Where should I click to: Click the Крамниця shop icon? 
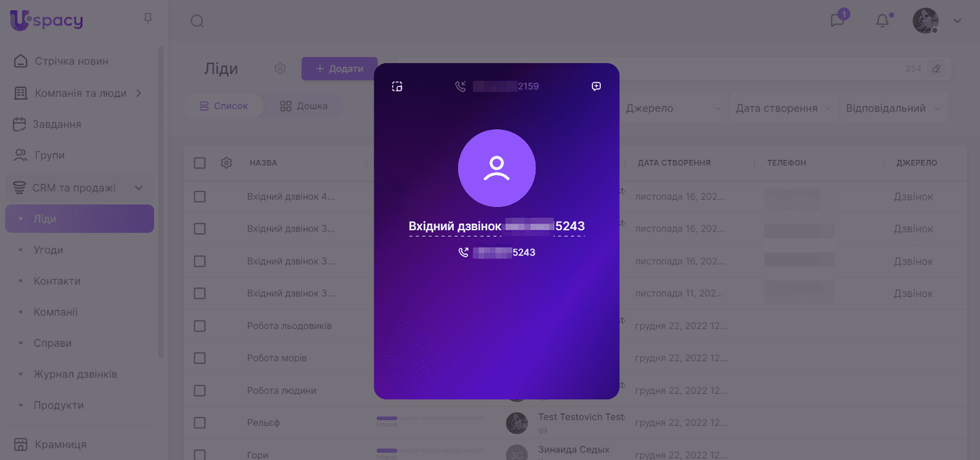pyautogui.click(x=21, y=445)
